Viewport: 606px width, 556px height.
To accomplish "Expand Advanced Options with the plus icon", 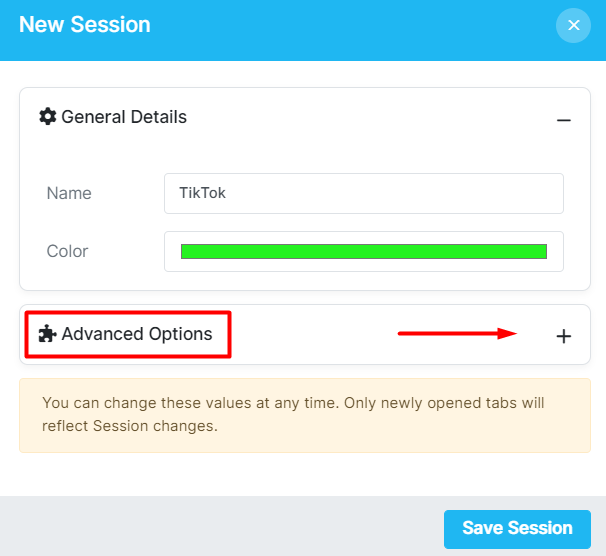I will point(563,336).
